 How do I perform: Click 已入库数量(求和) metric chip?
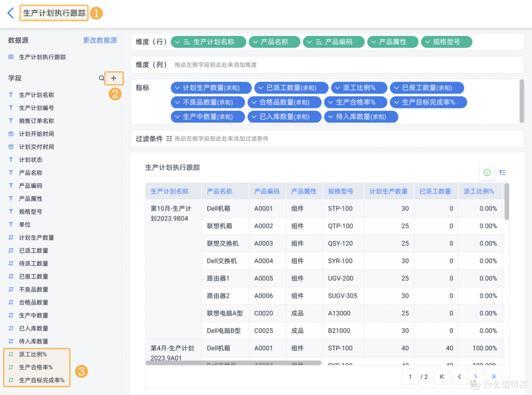(x=284, y=117)
